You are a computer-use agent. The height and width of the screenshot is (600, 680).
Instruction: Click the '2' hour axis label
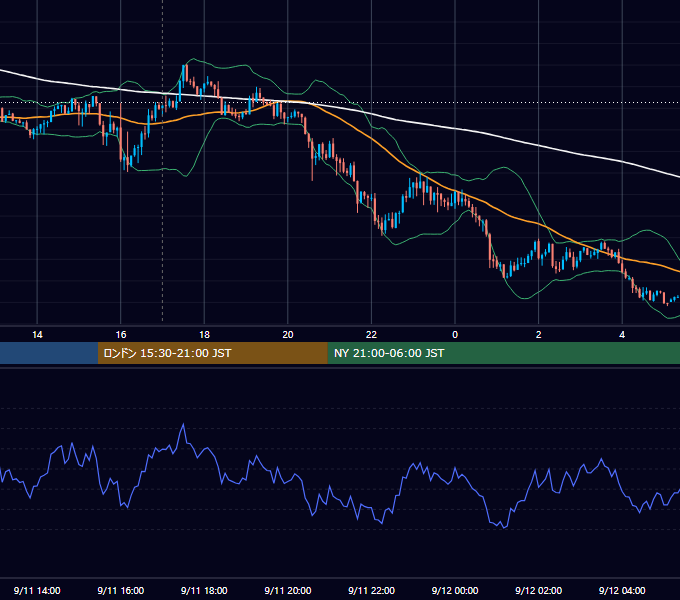coord(539,335)
